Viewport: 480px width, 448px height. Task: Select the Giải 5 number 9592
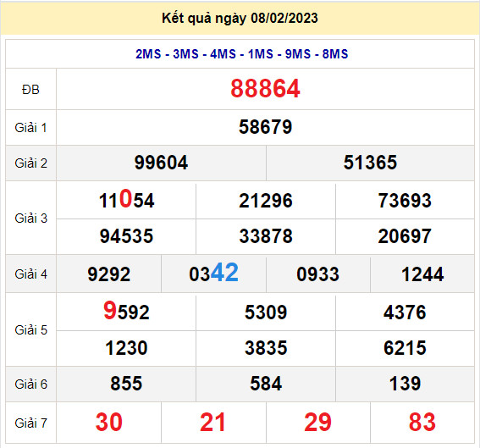[126, 311]
